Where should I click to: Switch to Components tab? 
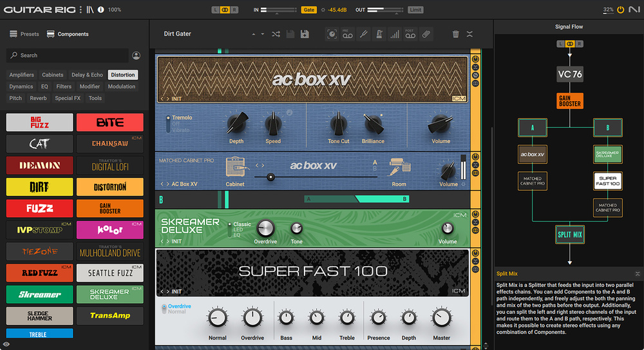(x=68, y=34)
